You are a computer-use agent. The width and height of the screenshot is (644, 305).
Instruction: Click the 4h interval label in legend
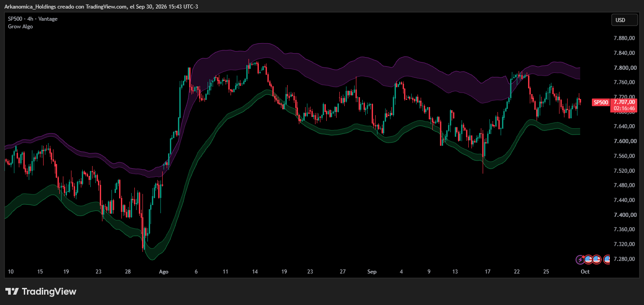click(30, 19)
